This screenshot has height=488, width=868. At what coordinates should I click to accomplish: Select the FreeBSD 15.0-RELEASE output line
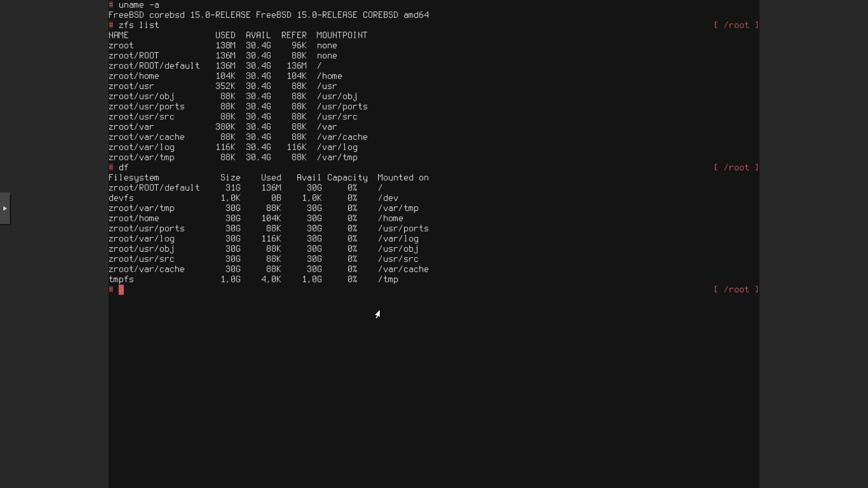(269, 15)
